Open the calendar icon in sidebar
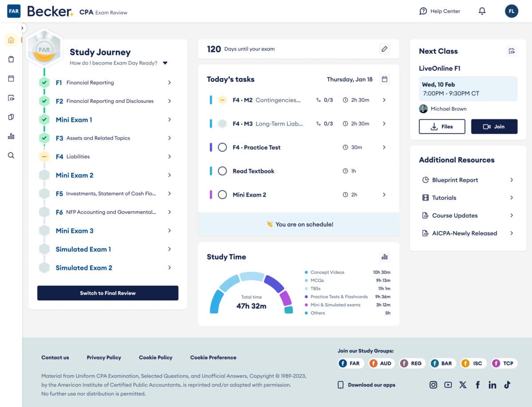Screen dimensions: 532x407 11,79
